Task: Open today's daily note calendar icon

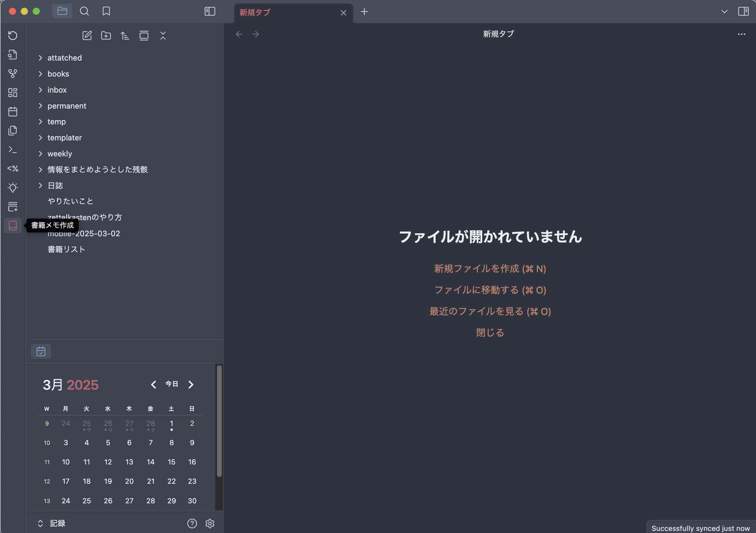Action: (x=12, y=112)
